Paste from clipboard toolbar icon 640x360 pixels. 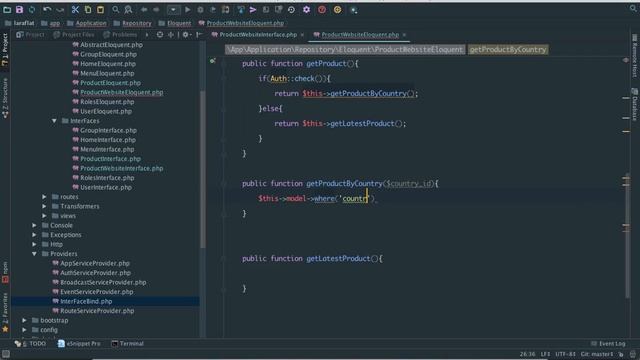[x=100, y=9]
